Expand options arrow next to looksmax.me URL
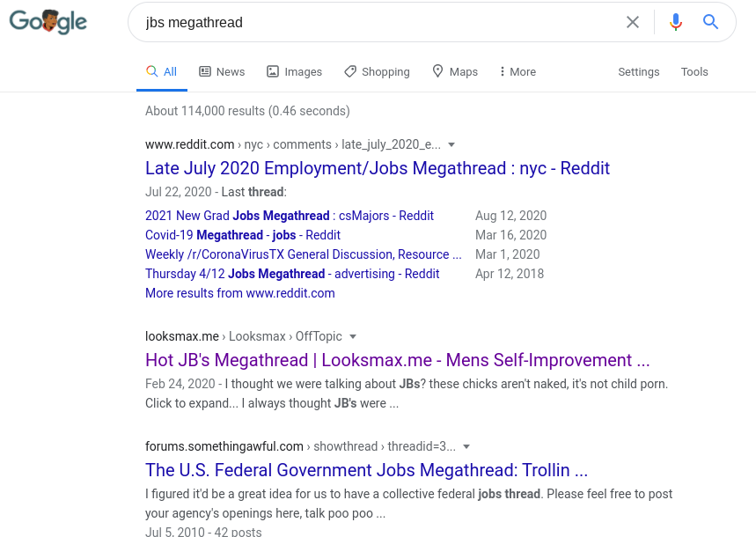756x537 pixels. pos(353,336)
